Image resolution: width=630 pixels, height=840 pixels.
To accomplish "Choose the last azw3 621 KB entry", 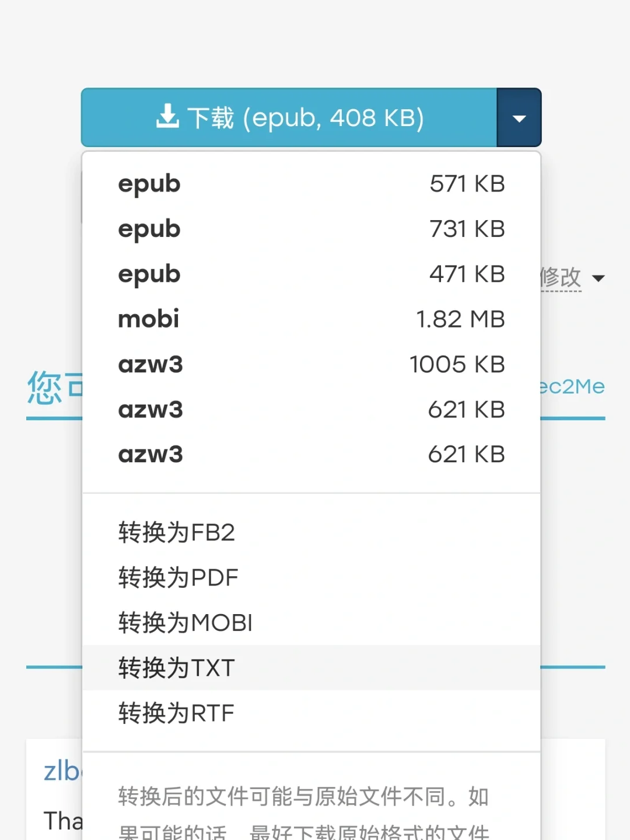I will [311, 454].
